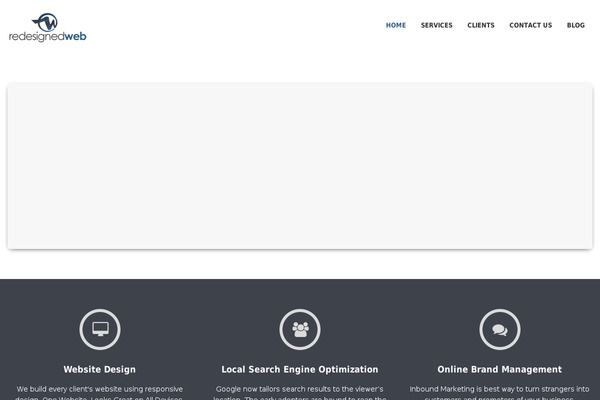Open the Blog page

[576, 25]
